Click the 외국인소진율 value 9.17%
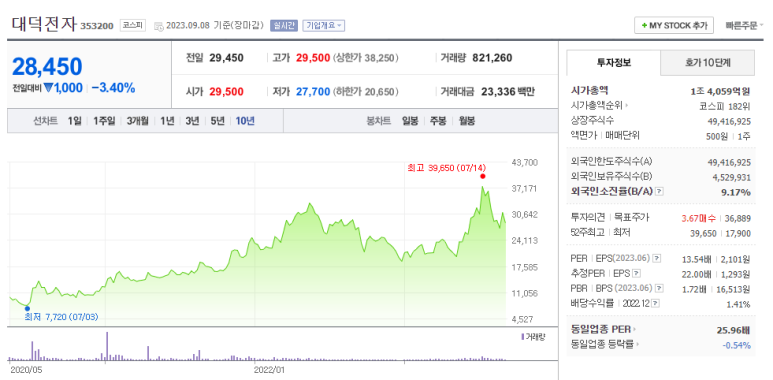Image resolution: width=773 pixels, height=380 pixels. 737,192
